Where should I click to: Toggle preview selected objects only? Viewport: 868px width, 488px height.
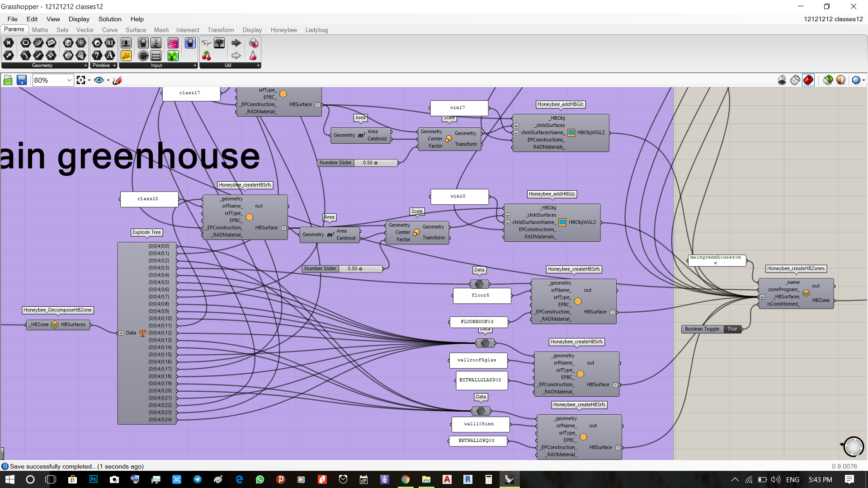[828, 80]
